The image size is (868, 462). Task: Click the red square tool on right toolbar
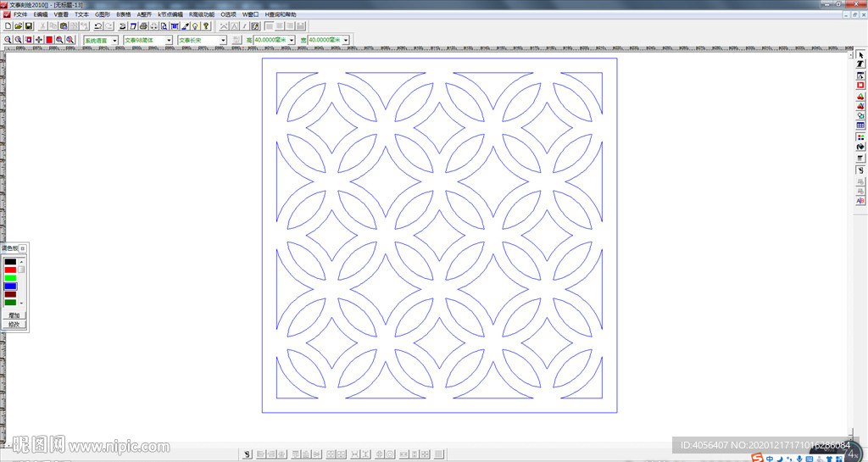pos(860,85)
